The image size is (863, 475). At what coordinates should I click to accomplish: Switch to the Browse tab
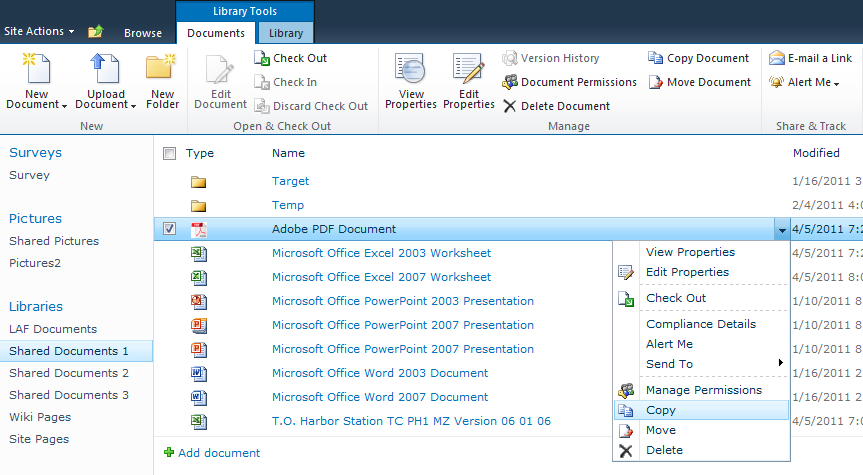(143, 33)
